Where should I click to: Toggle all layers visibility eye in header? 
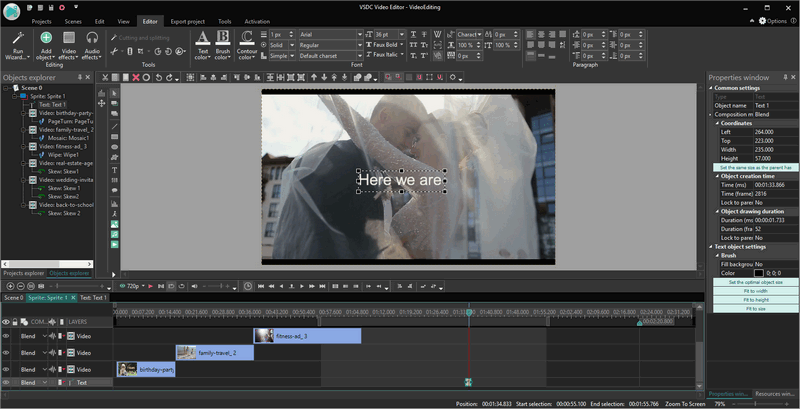click(6, 322)
